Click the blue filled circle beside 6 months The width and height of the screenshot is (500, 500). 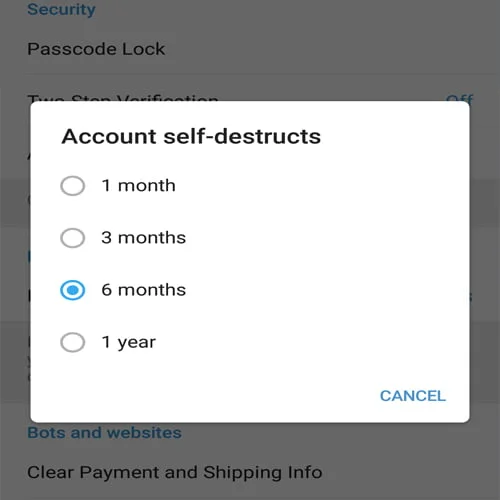(72, 290)
